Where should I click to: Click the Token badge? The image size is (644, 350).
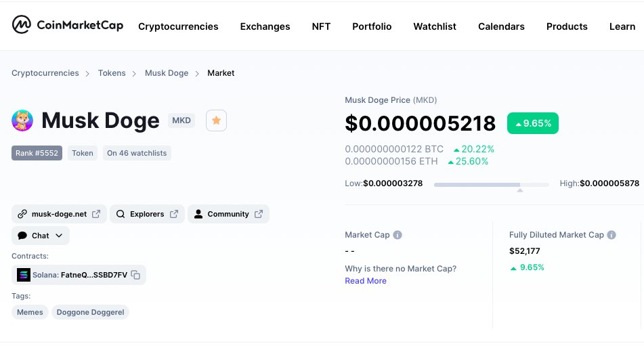tap(83, 153)
